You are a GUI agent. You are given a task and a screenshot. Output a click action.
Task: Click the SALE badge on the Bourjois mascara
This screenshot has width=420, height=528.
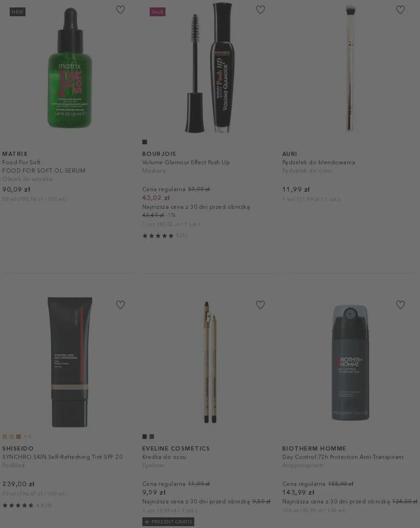[158, 12]
